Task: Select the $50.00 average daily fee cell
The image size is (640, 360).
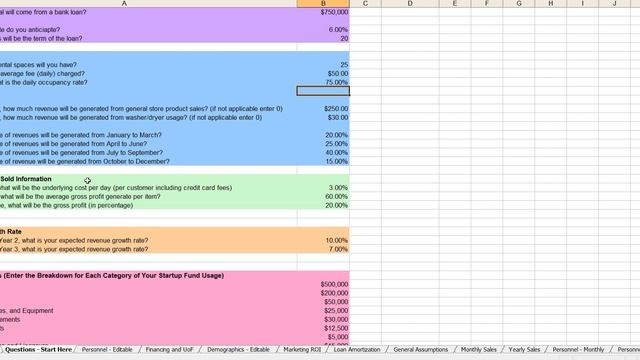Action: point(323,74)
